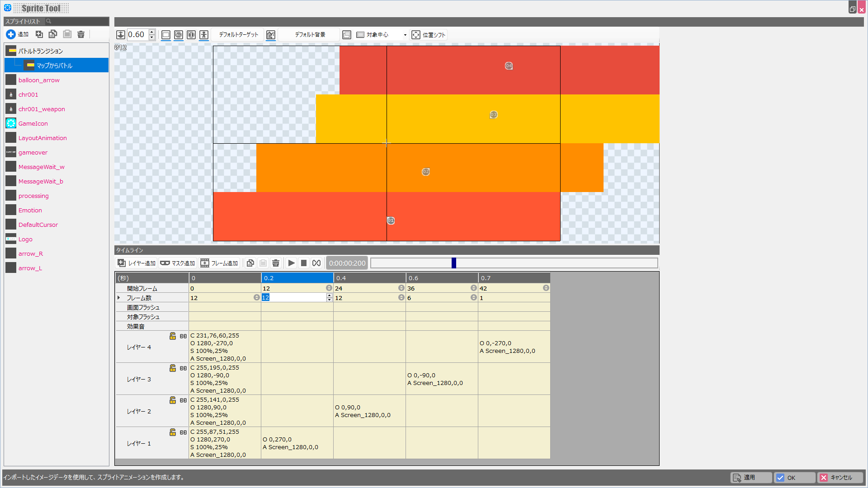
Task: Toggle the character figure display icon
Action: [204, 35]
